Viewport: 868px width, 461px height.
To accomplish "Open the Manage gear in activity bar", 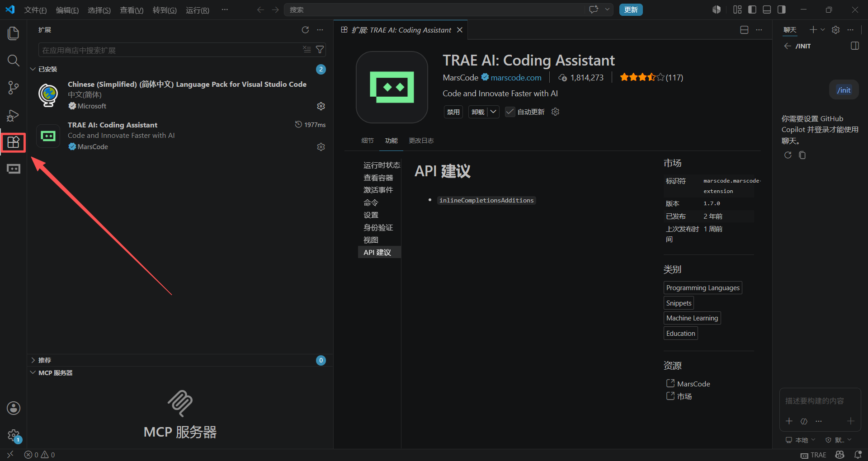I will 14,436.
